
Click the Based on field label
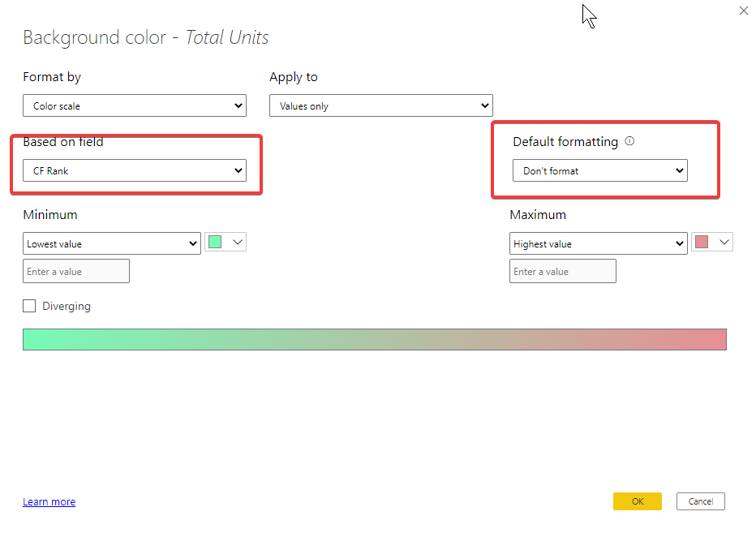pyautogui.click(x=63, y=142)
